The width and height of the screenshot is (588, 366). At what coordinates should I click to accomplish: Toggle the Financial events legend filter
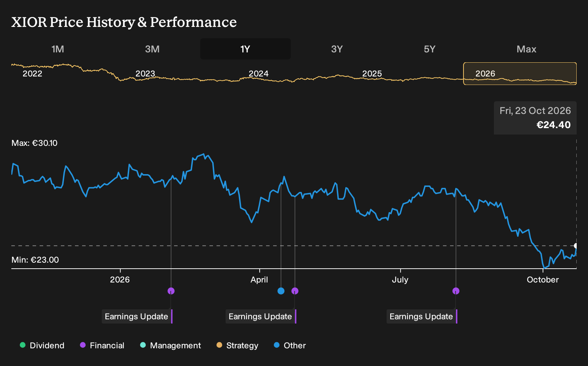pyautogui.click(x=102, y=345)
